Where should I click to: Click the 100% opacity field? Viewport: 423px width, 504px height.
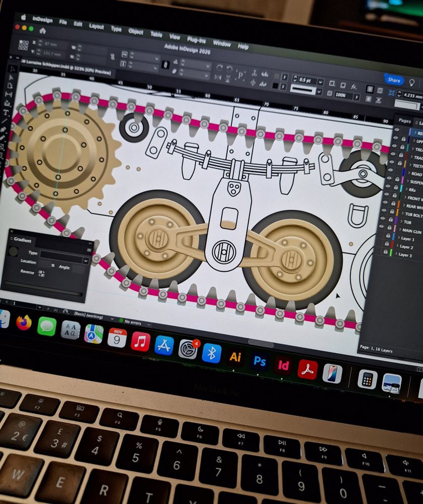pos(343,95)
